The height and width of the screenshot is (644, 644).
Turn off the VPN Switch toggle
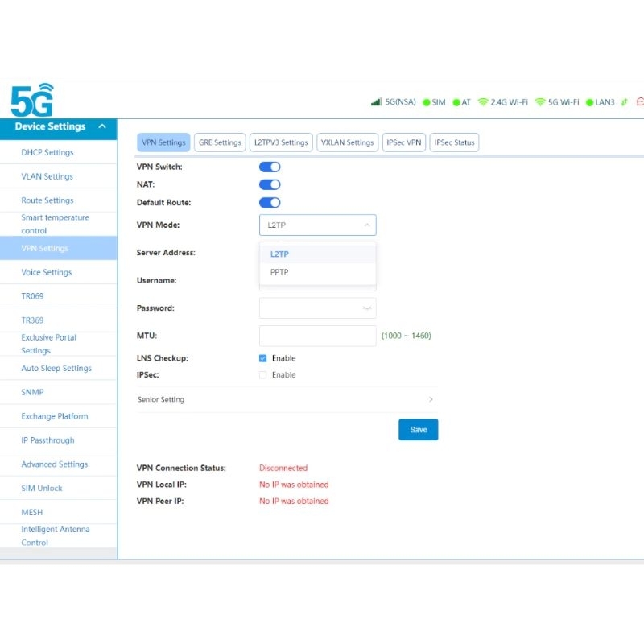[270, 167]
